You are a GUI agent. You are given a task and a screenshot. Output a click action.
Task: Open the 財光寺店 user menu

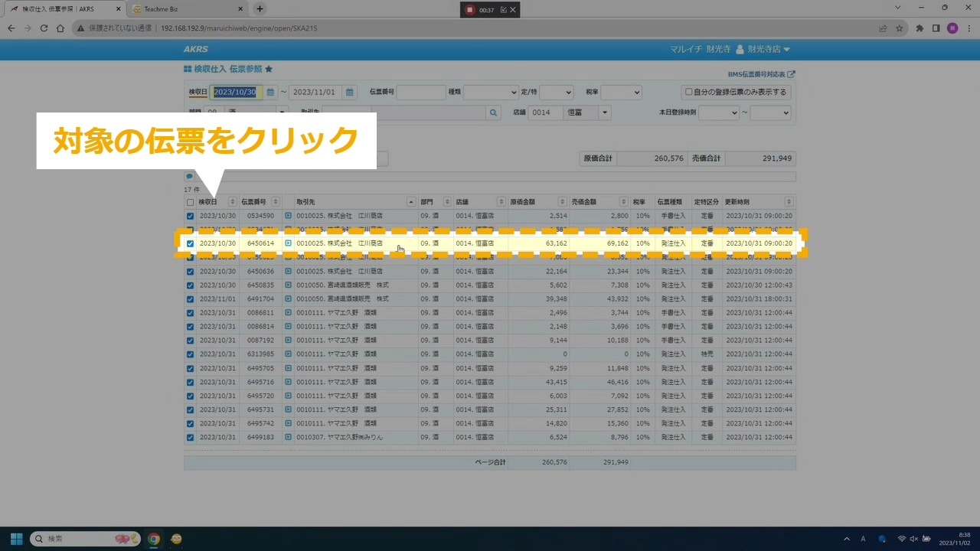[x=763, y=49]
